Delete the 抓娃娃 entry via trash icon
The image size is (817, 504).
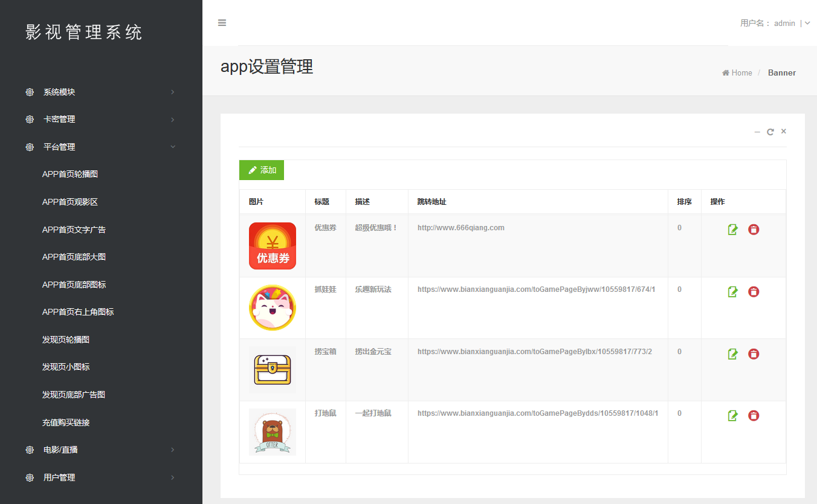click(754, 292)
